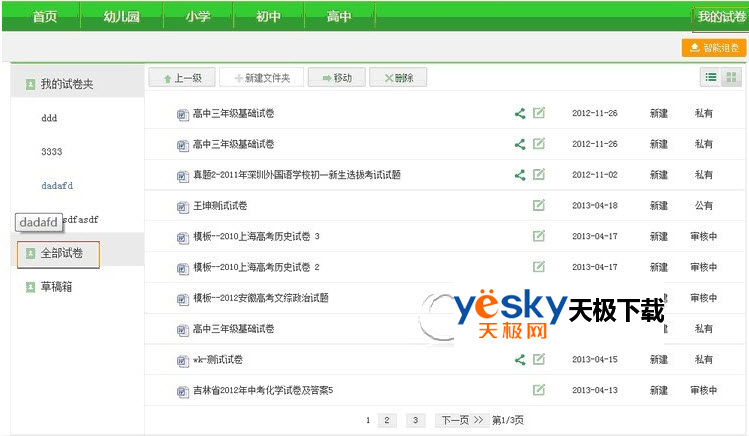749x436 pixels.
Task: Click the 移动 move button
Action: point(337,77)
